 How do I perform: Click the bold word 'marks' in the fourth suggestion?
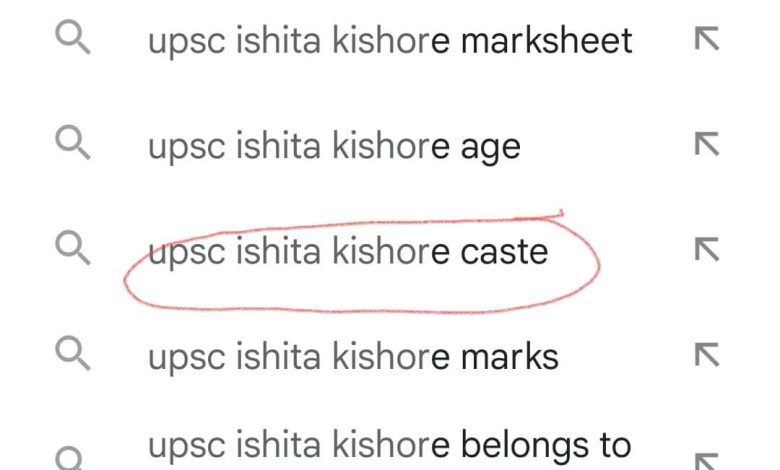(x=509, y=356)
